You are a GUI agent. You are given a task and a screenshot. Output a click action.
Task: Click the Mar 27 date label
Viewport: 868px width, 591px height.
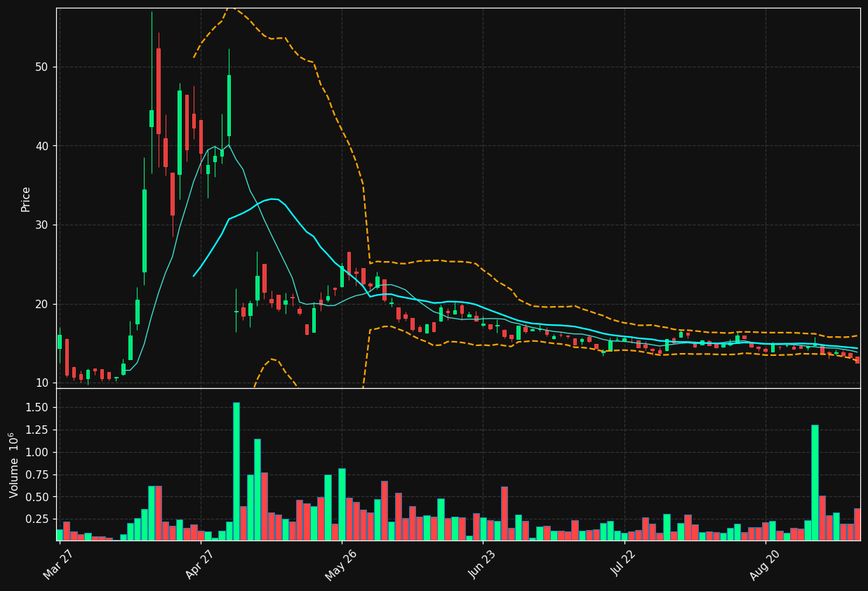pos(58,565)
